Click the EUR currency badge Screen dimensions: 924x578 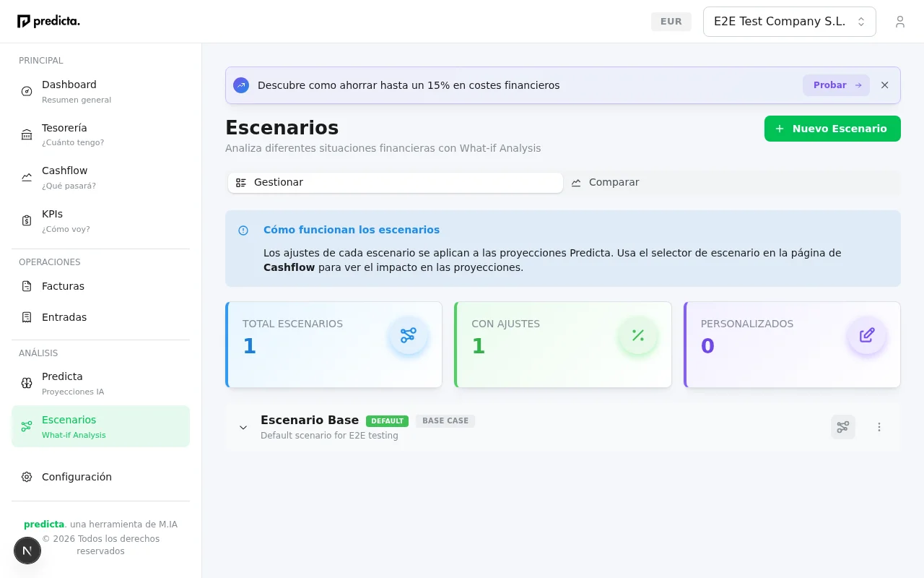click(671, 21)
